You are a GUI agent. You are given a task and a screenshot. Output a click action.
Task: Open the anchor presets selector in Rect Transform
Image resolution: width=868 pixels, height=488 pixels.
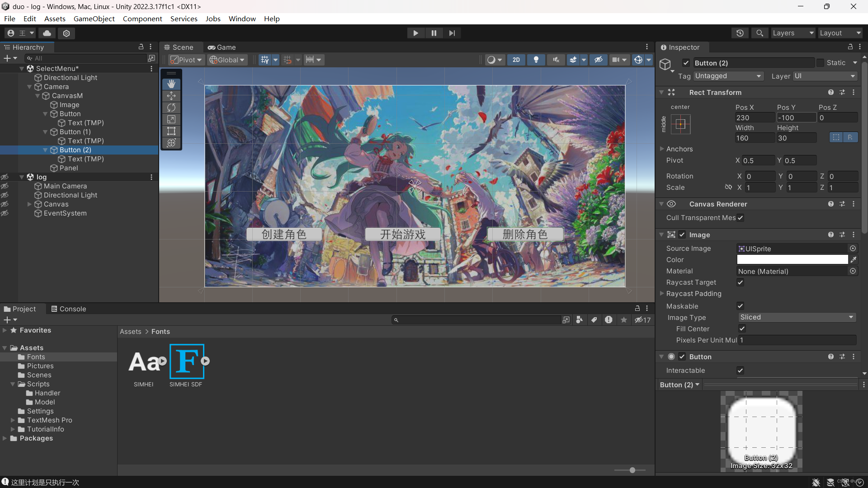tap(681, 124)
